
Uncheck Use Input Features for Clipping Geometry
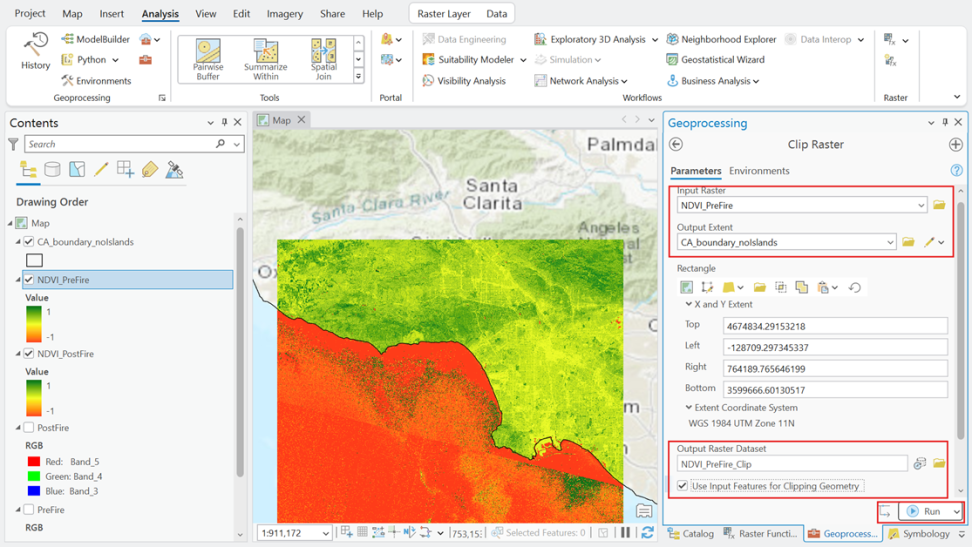coord(683,486)
